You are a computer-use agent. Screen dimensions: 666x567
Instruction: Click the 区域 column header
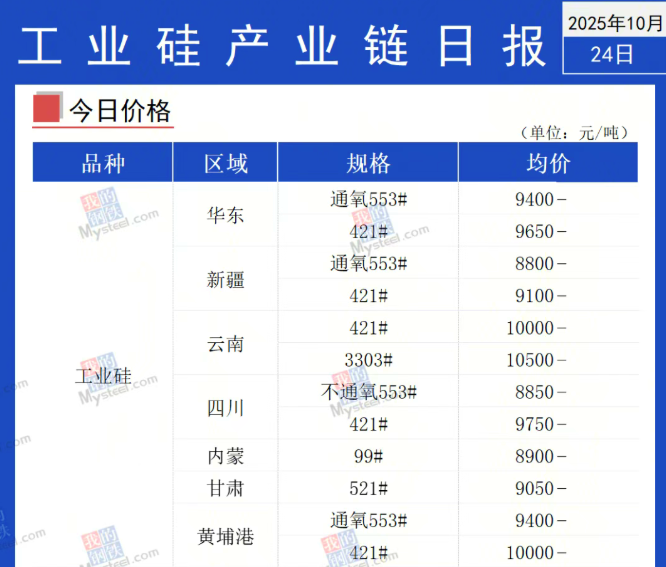coord(226,163)
